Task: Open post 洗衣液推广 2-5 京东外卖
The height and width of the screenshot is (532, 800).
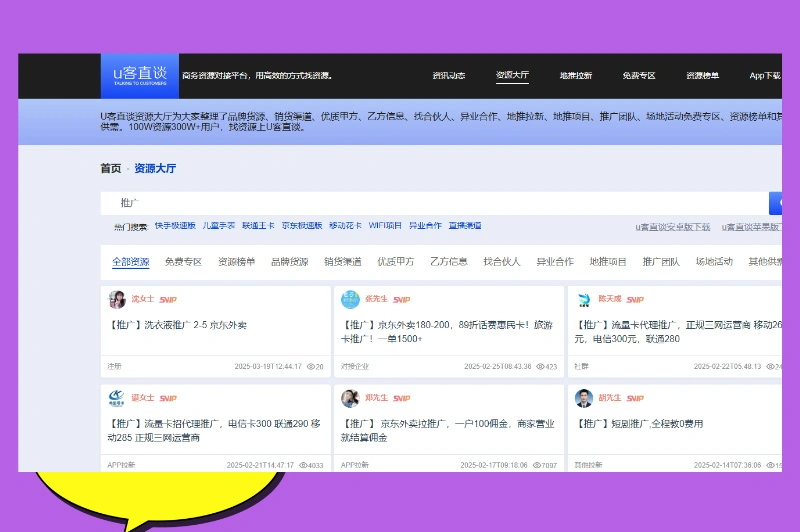Action: tap(177, 325)
